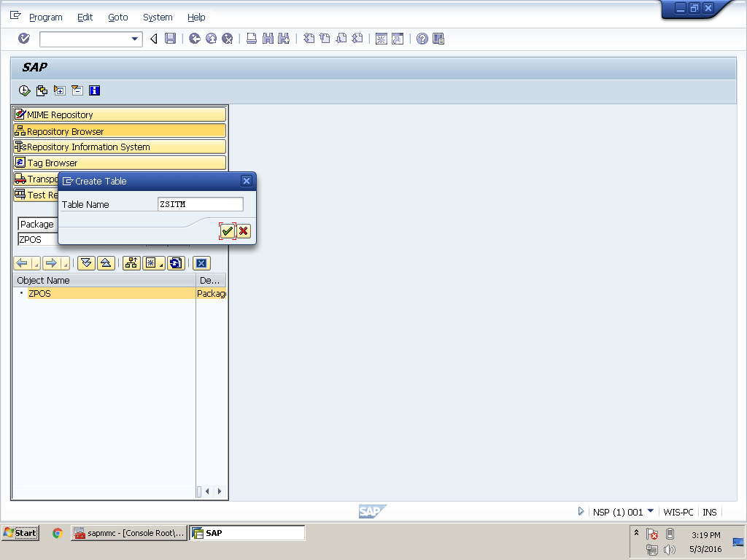Click the Windows Start button
The height and width of the screenshot is (560, 747).
tap(20, 533)
